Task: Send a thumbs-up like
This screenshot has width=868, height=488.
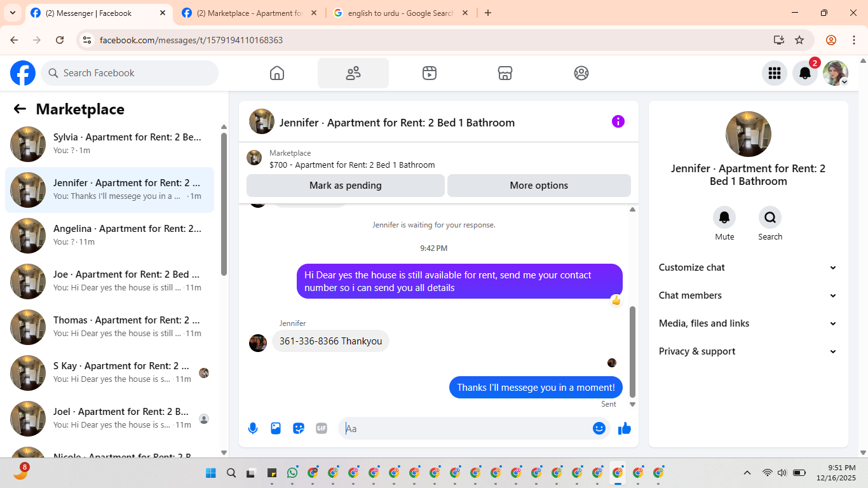Action: pos(625,428)
